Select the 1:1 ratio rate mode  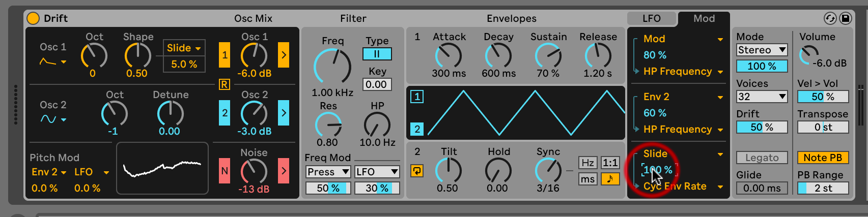coord(610,163)
